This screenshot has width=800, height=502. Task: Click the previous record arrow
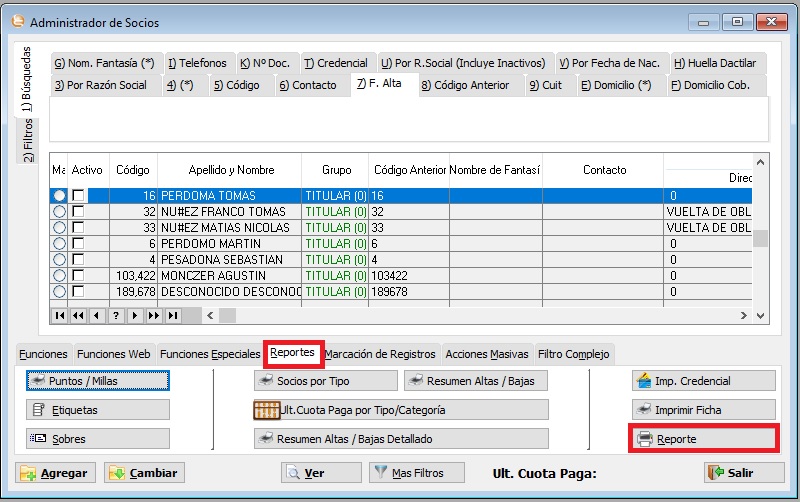97,315
